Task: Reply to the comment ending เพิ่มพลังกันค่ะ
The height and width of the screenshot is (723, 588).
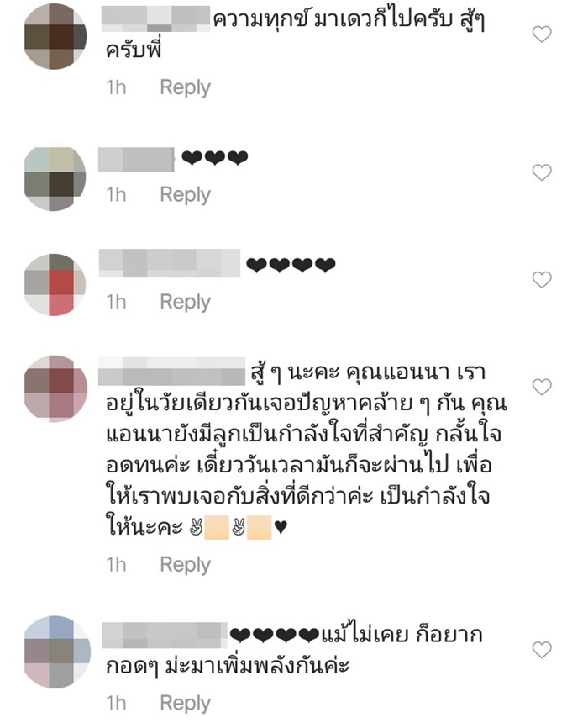Action: (186, 703)
